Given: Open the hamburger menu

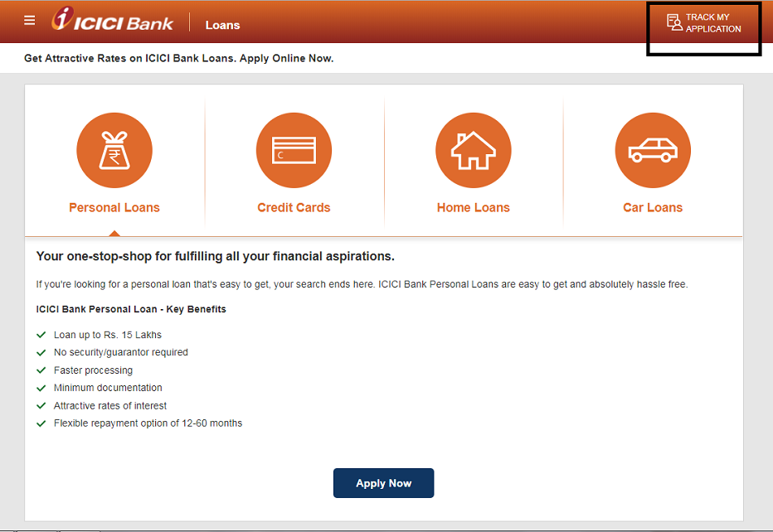Looking at the screenshot, I should pos(30,20).
